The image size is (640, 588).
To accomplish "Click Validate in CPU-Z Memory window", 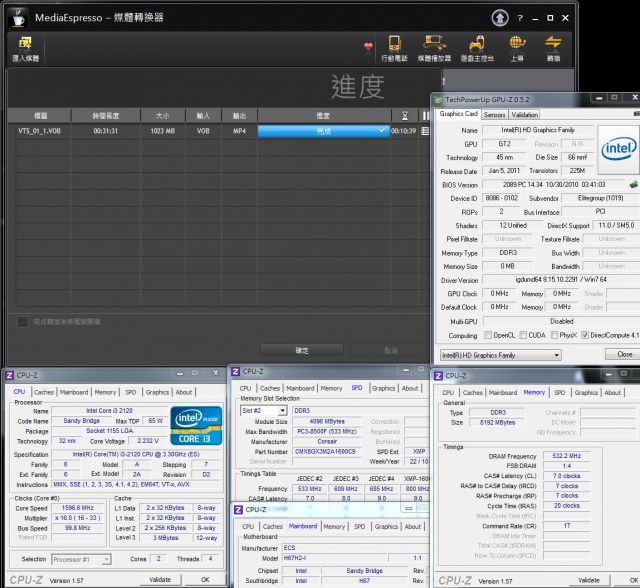I will [589, 580].
